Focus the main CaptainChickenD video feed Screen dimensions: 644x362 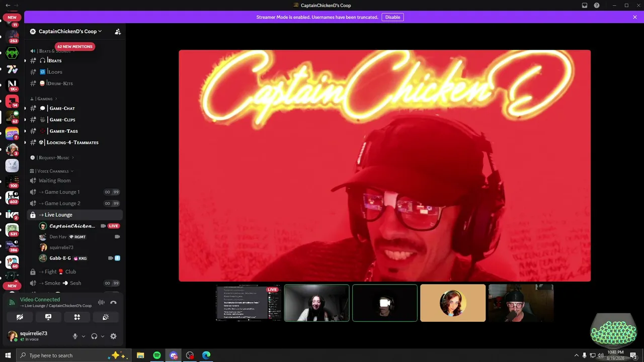pos(385,165)
